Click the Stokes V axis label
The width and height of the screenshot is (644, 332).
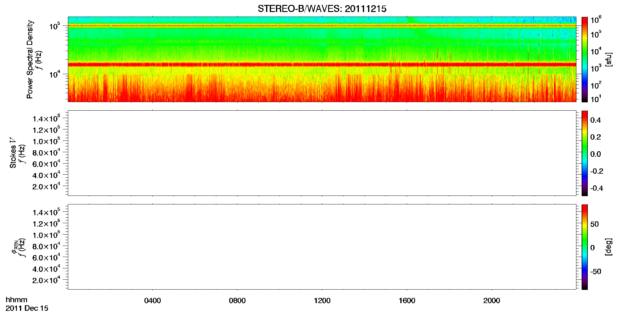coord(13,153)
